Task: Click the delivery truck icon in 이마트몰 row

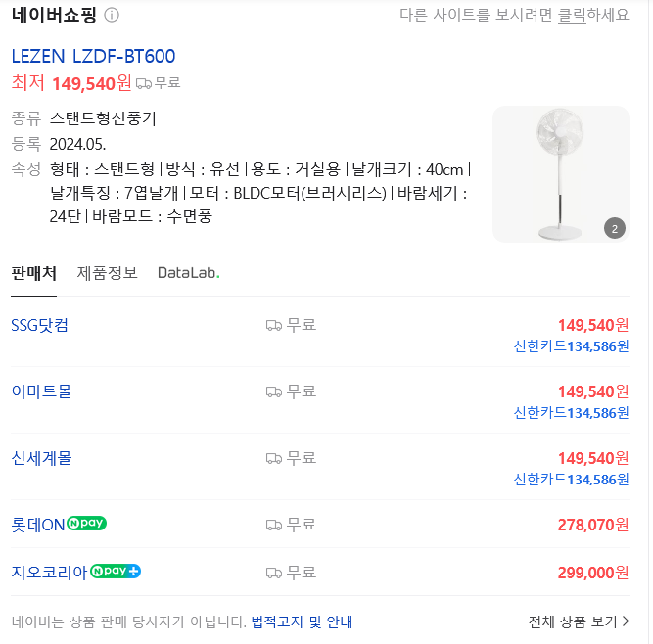Action: 274,391
